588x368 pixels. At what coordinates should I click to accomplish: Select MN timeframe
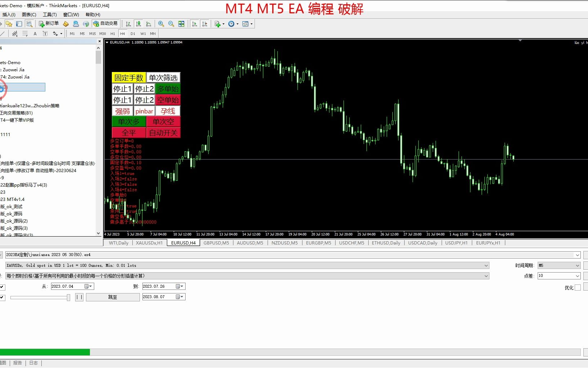[x=153, y=33]
